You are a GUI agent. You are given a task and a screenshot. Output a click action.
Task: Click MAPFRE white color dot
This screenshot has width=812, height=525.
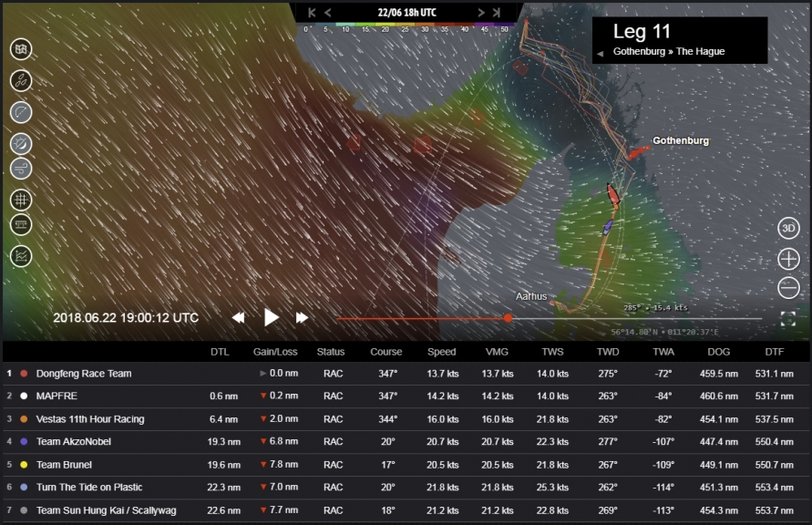point(24,396)
